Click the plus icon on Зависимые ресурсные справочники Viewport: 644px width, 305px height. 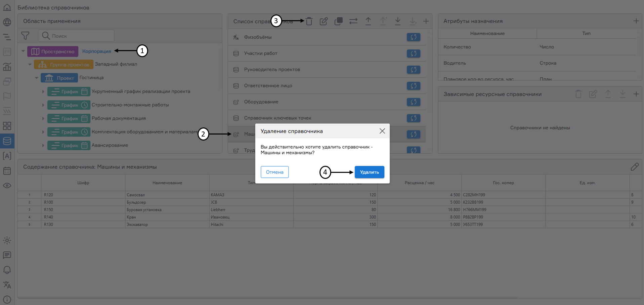pyautogui.click(x=637, y=94)
